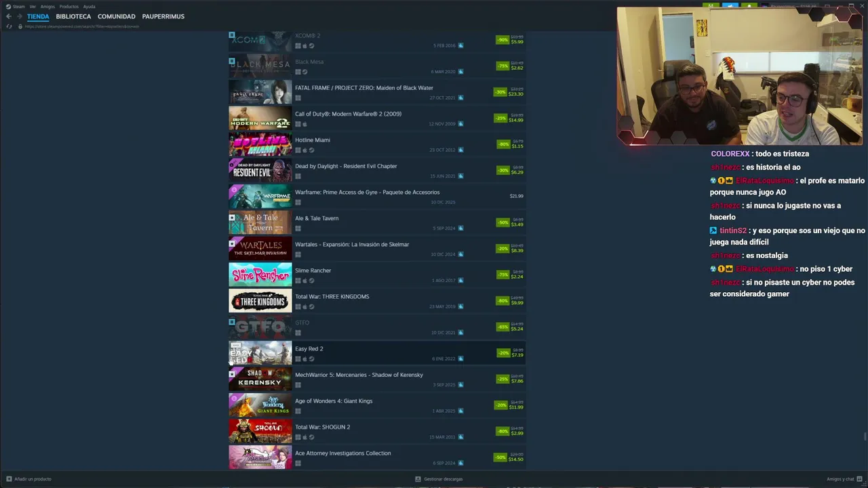Click the Steam platform icon in Easy Red 2 row
Image resolution: width=868 pixels, height=488 pixels.
click(x=311, y=359)
